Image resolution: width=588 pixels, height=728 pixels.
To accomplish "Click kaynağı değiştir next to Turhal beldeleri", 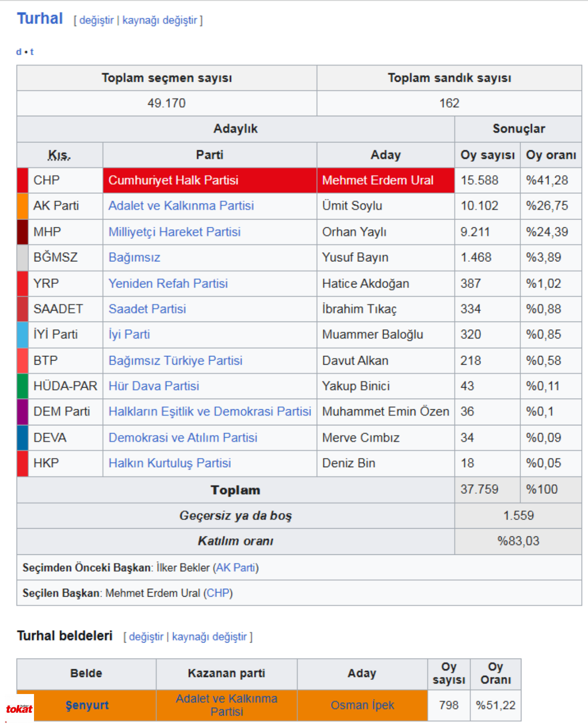I will [209, 637].
